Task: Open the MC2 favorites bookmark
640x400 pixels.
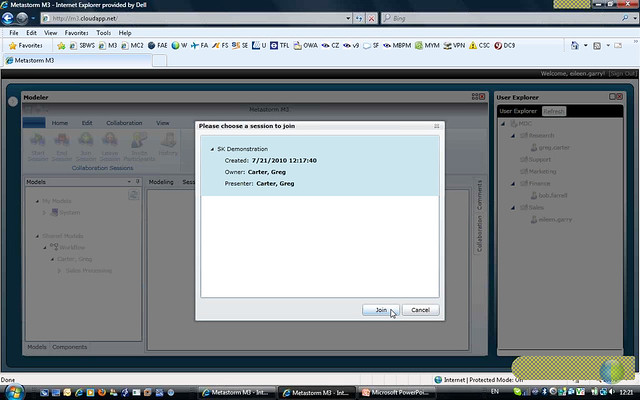Action: click(x=132, y=45)
